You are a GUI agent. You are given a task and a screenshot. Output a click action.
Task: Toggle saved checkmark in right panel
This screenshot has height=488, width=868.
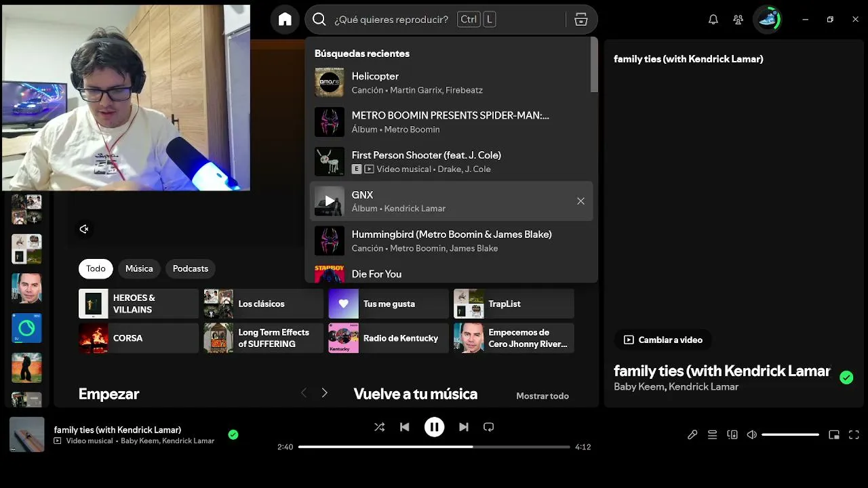[x=846, y=378]
